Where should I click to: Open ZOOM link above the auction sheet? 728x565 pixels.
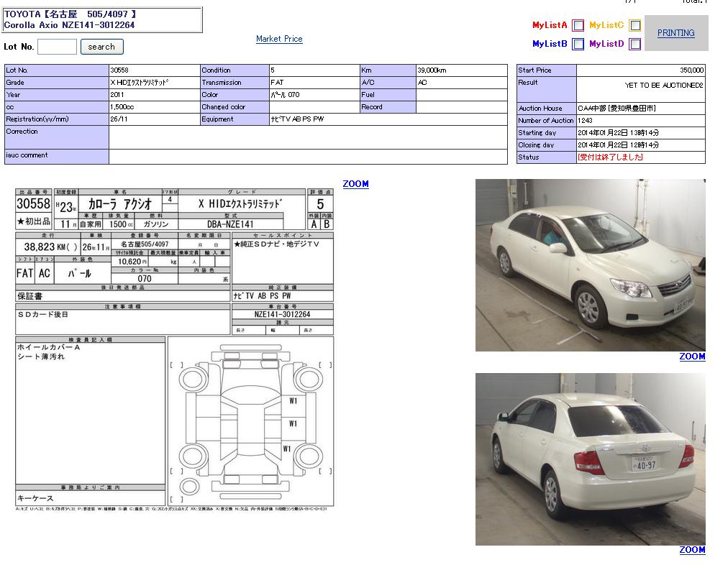tap(355, 184)
